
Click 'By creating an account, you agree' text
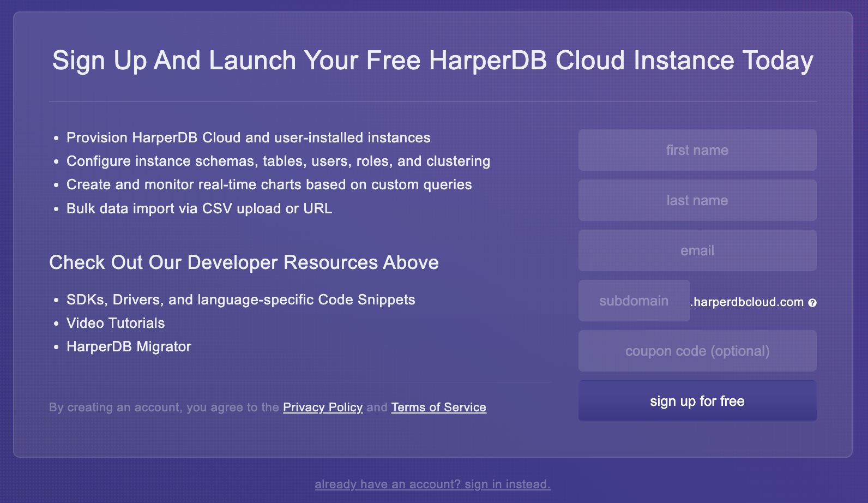coord(164,407)
